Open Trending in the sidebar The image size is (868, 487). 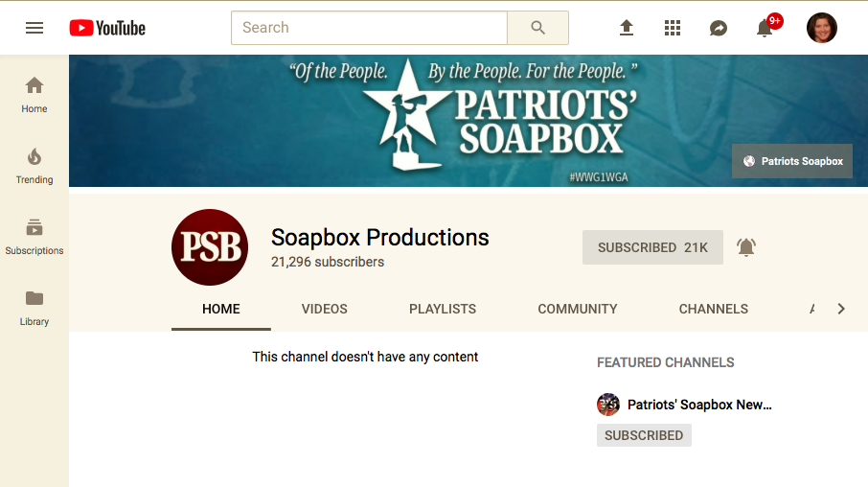34,166
